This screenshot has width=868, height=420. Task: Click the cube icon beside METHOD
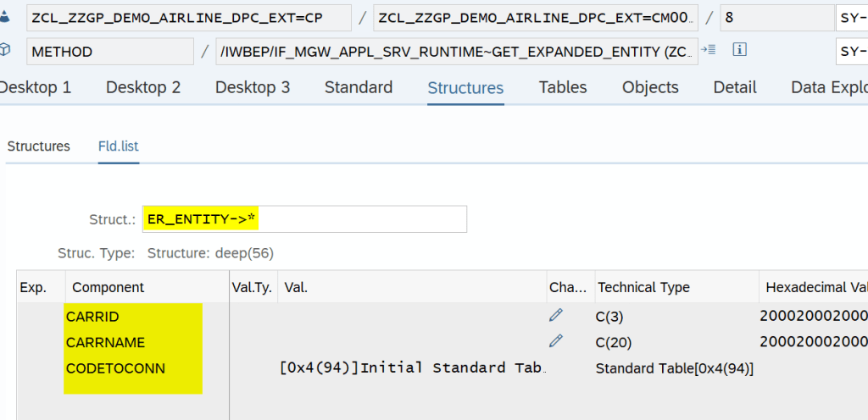click(x=7, y=51)
